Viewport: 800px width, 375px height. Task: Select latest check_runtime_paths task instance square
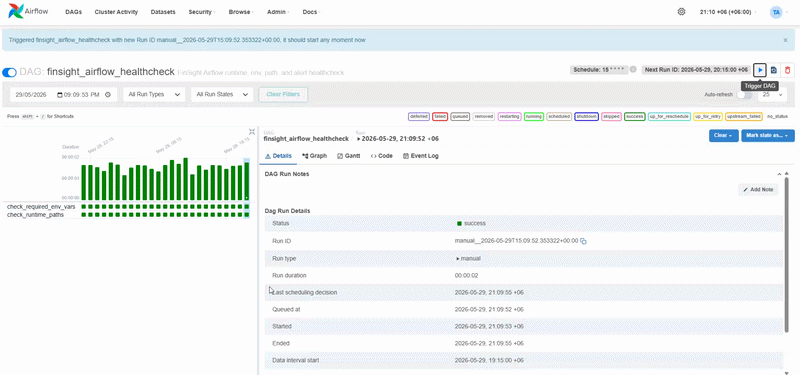tap(247, 215)
